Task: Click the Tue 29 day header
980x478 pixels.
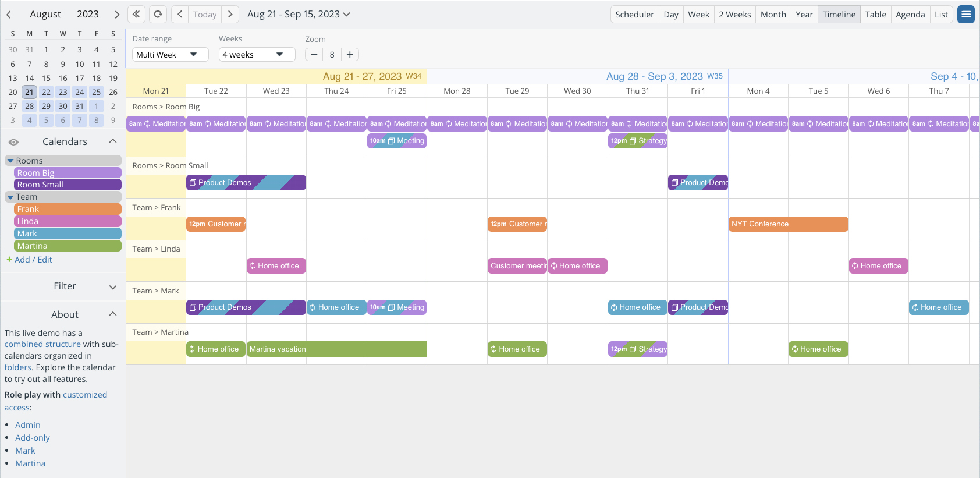Action: 517,91
